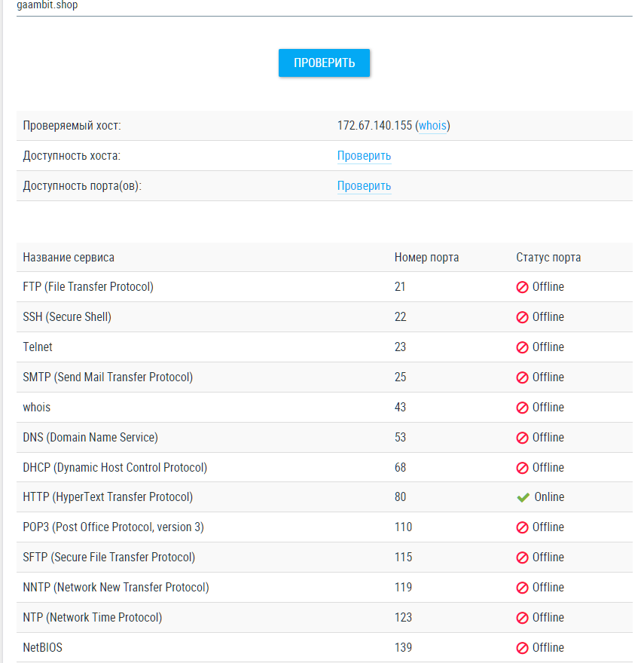Screen dimensions: 644x663
Task: Open the whois link beside the IP address
Action: click(432, 126)
